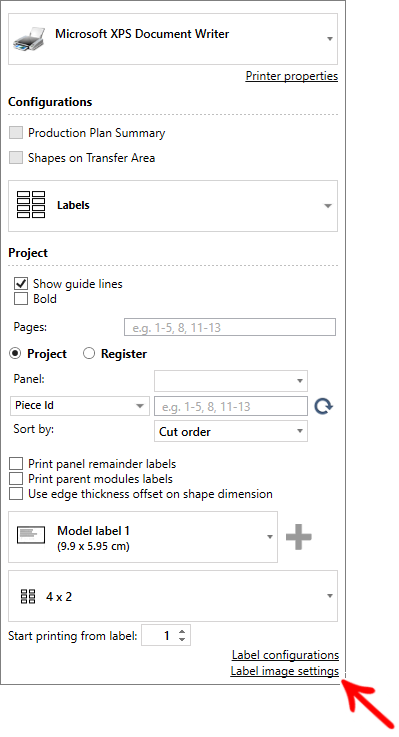Open the printer selection dropdown arrow
Screen dimensions: 399x737
click(330, 39)
